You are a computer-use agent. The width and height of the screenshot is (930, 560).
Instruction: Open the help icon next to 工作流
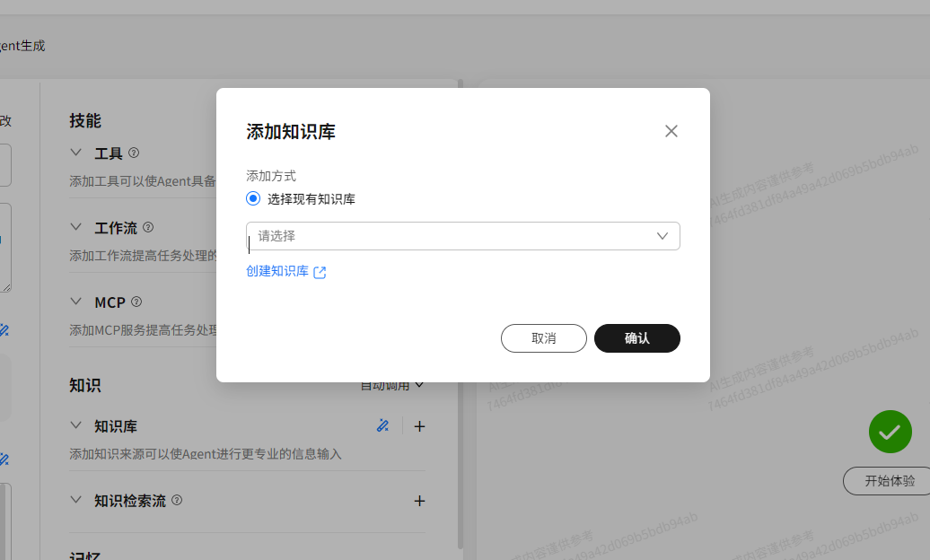pyautogui.click(x=147, y=227)
